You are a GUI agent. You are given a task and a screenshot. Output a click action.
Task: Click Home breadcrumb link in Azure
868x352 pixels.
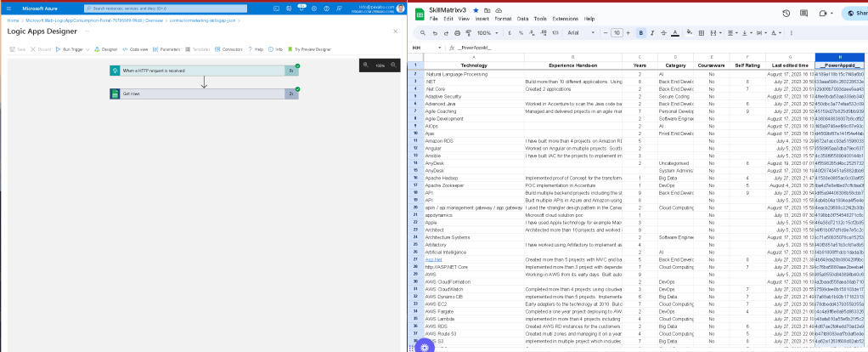tap(13, 20)
